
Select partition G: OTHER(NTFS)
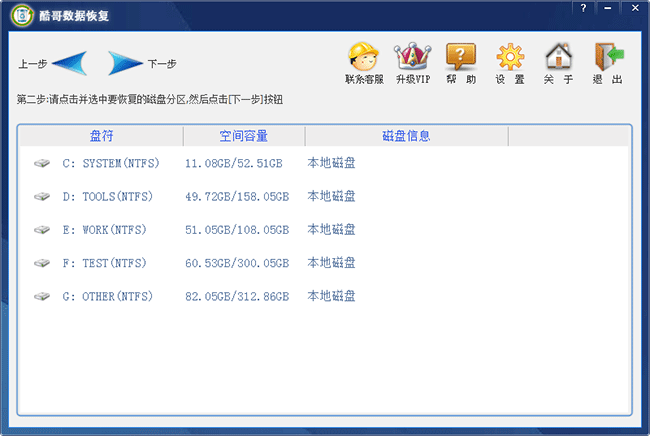click(107, 296)
